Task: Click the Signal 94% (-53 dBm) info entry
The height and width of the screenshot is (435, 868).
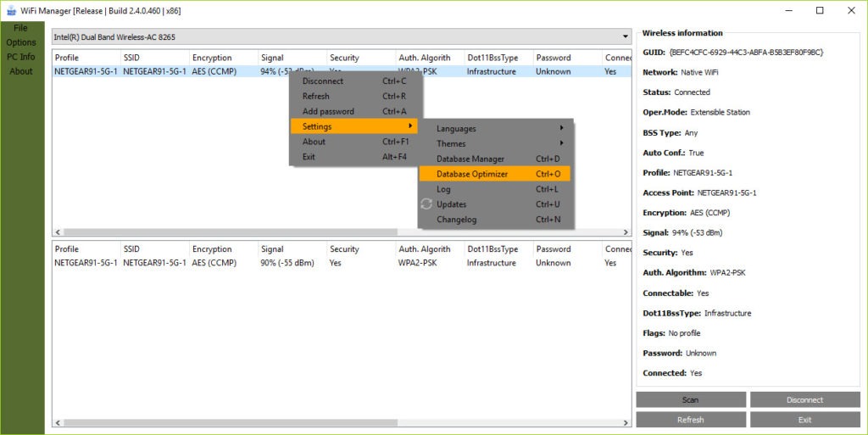Action: (x=682, y=233)
